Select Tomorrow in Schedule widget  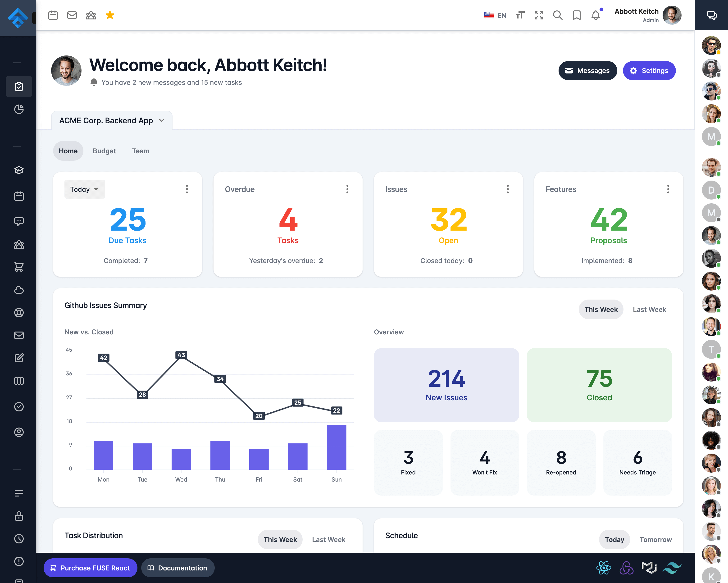click(x=655, y=539)
